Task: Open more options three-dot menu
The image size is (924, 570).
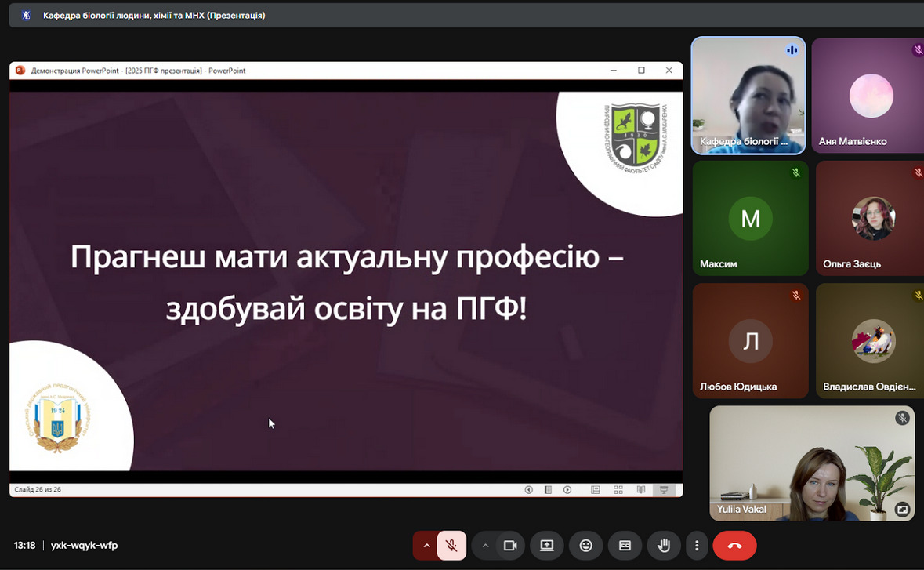Action: 697,546
